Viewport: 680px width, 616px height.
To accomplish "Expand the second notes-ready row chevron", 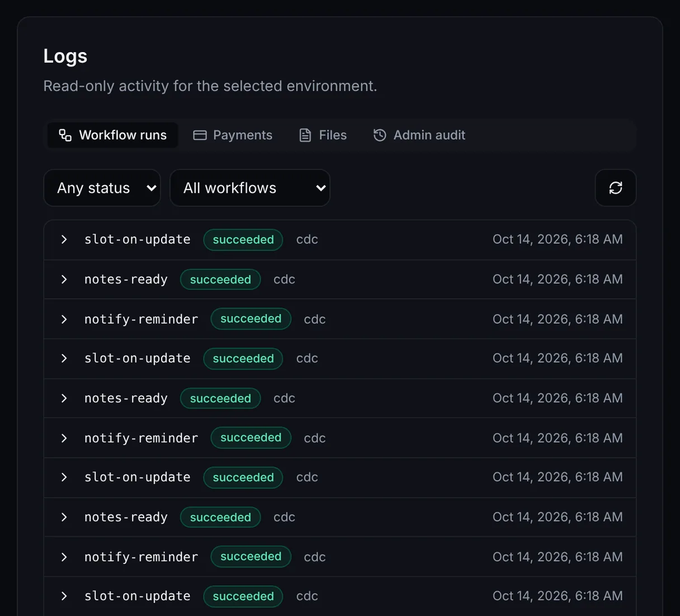I will 64,398.
